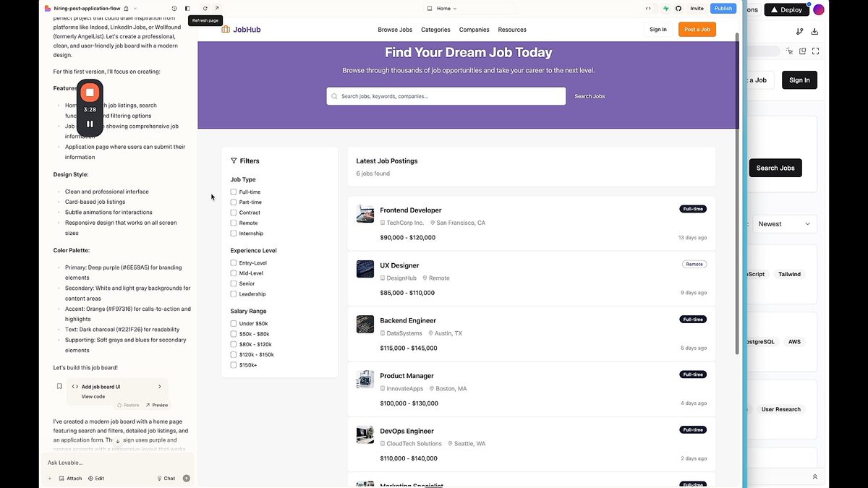Open the Frontend Developer job posting
The image size is (868, 488).
click(410, 210)
